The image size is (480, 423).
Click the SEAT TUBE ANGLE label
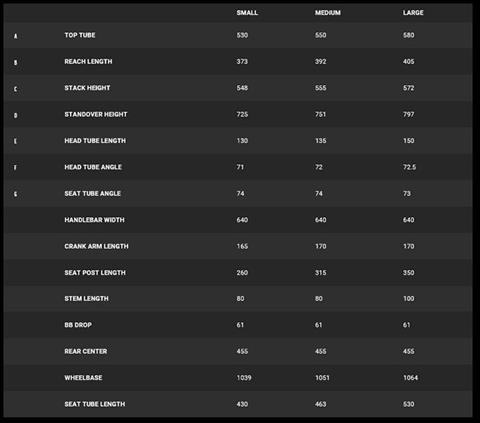tap(92, 193)
